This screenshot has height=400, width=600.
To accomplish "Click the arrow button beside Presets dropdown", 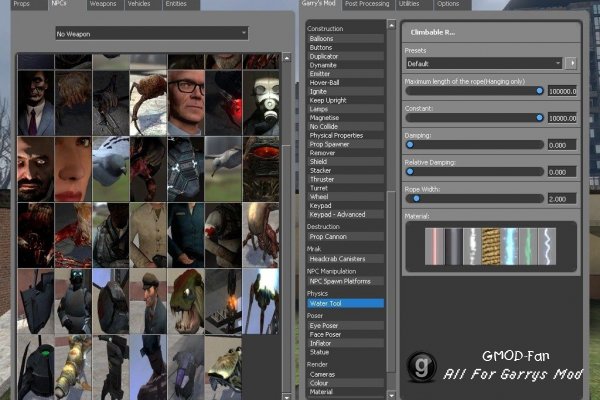I will [x=571, y=64].
